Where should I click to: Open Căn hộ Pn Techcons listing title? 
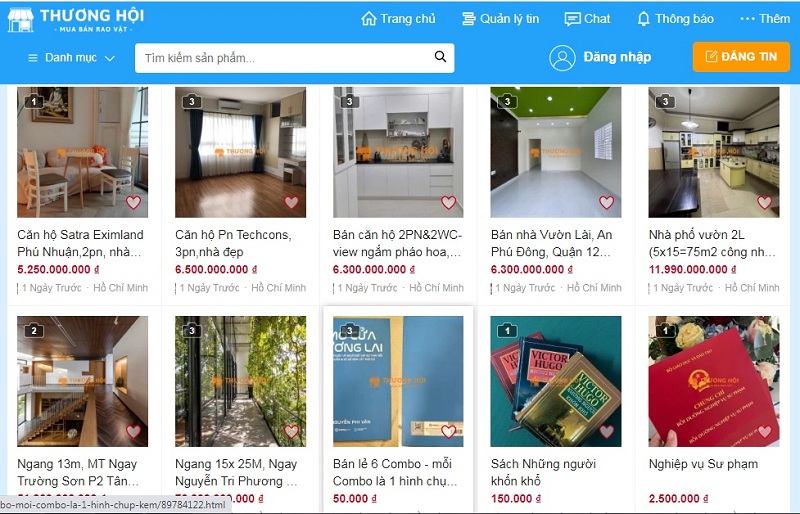(x=233, y=243)
